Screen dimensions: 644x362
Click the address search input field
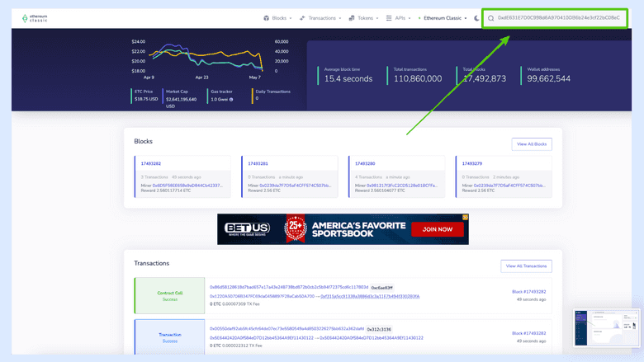click(558, 18)
